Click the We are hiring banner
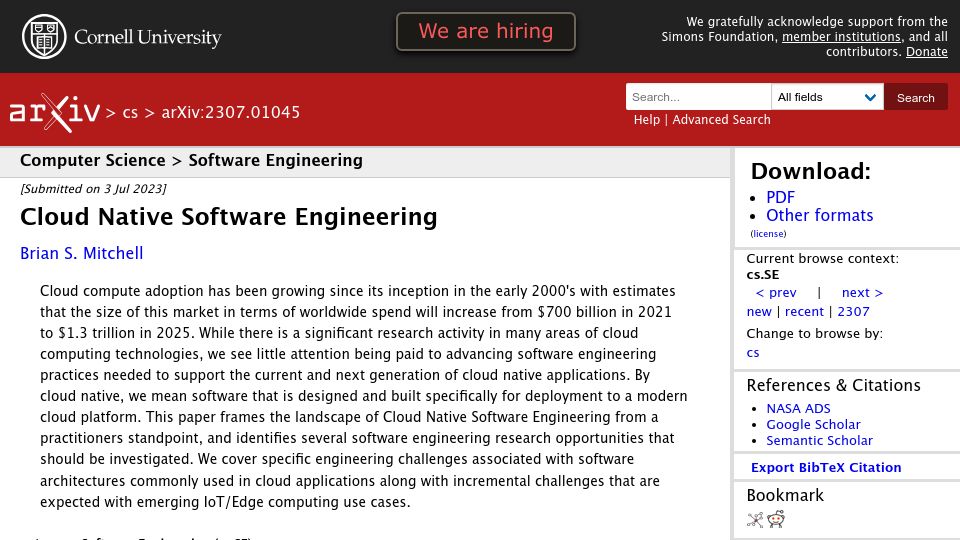The width and height of the screenshot is (960, 540). point(486,31)
